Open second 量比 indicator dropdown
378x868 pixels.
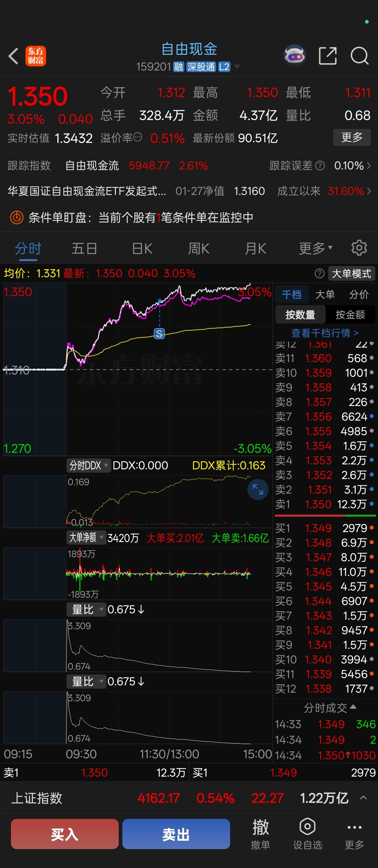(86, 682)
